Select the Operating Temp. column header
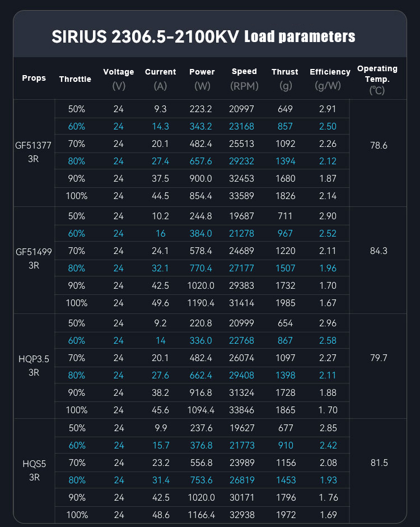The image size is (420, 527). [x=377, y=78]
